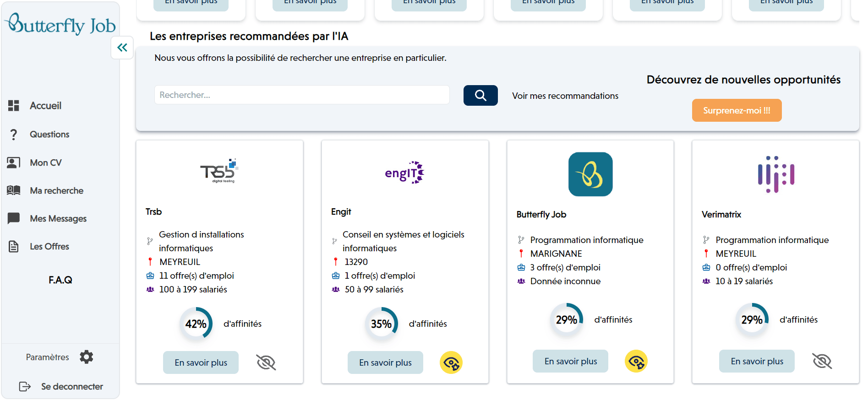This screenshot has width=868, height=400.
Task: Open the Questions menu item
Action: 49,134
